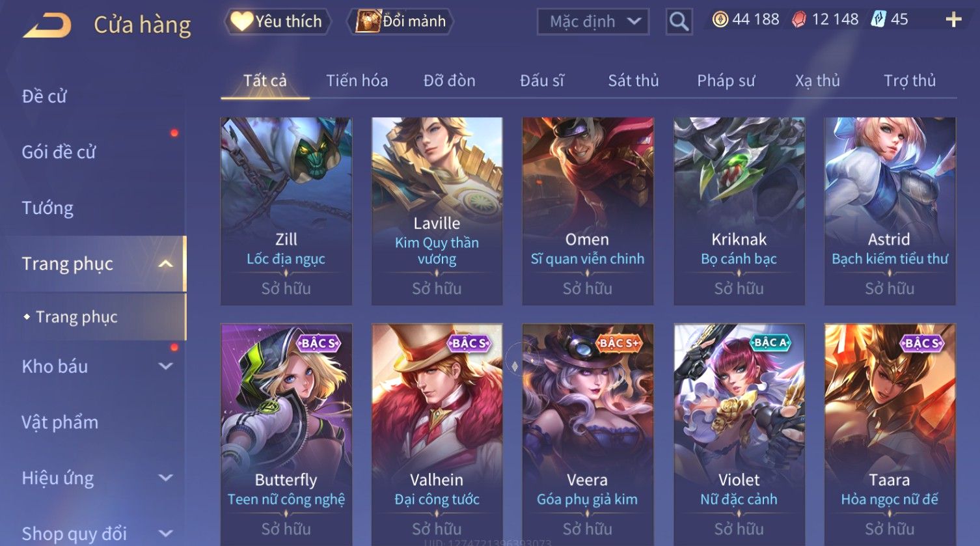The width and height of the screenshot is (980, 546).
Task: Switch to the Pháp sư tab
Action: pos(726,81)
